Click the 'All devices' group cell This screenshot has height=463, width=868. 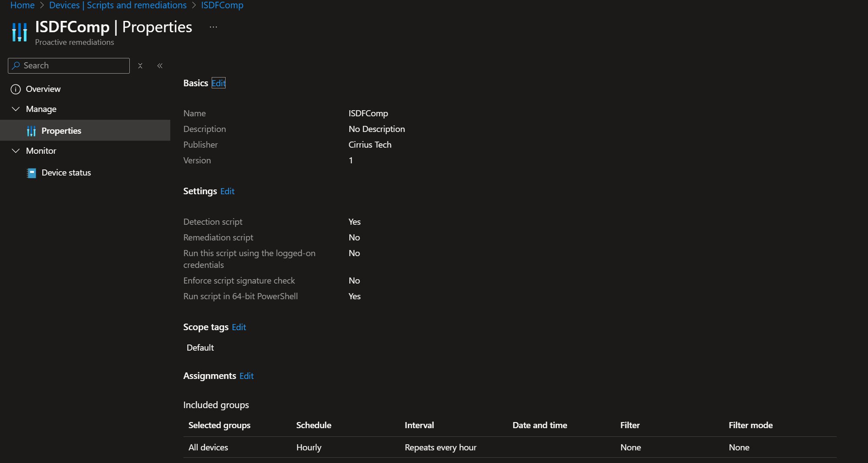(208, 447)
